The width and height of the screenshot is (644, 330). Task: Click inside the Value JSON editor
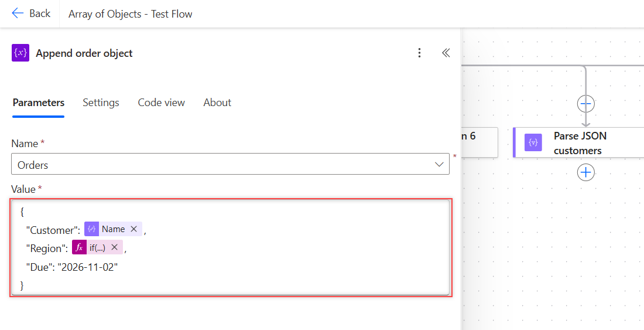pyautogui.click(x=231, y=248)
